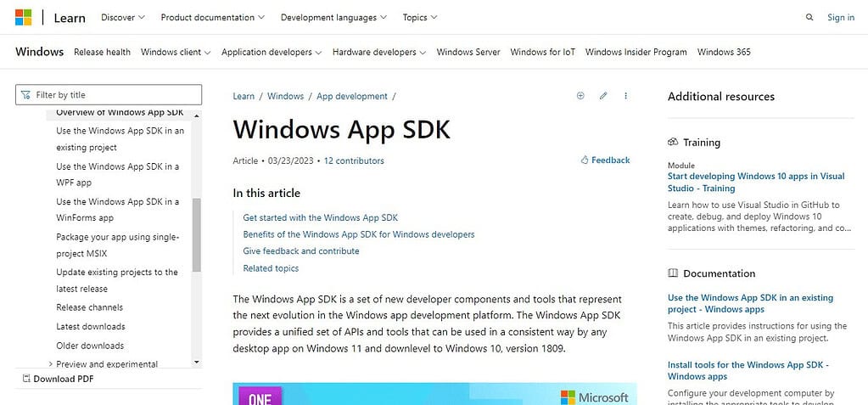This screenshot has width=868, height=405.
Task: Open Use the Windows App SDK in an existing project sidebar item
Action: pyautogui.click(x=120, y=139)
